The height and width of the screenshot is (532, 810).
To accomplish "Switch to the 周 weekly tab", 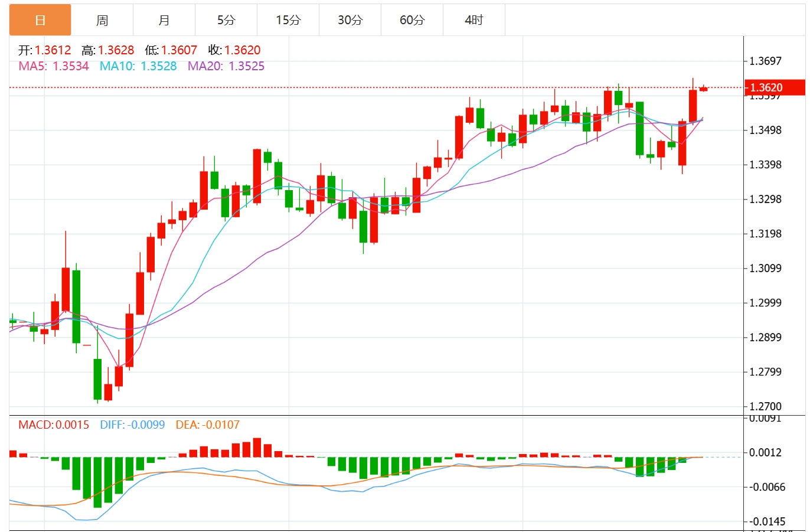I will pyautogui.click(x=102, y=20).
